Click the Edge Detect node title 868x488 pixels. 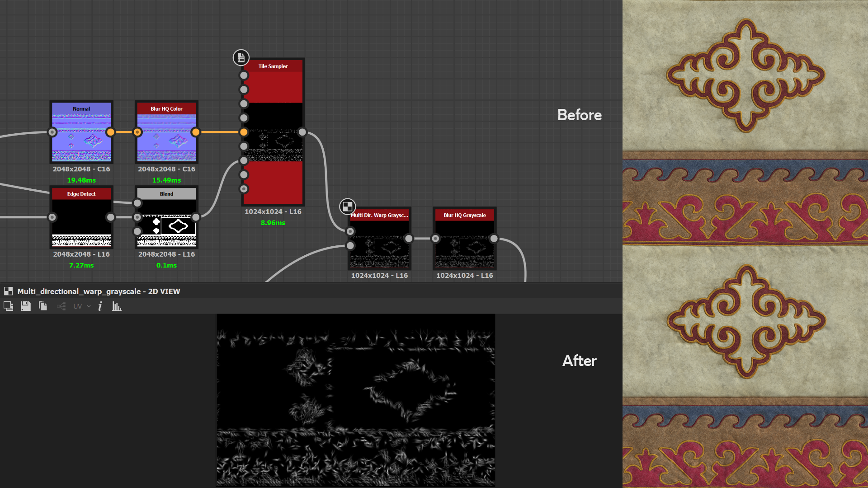click(x=81, y=194)
